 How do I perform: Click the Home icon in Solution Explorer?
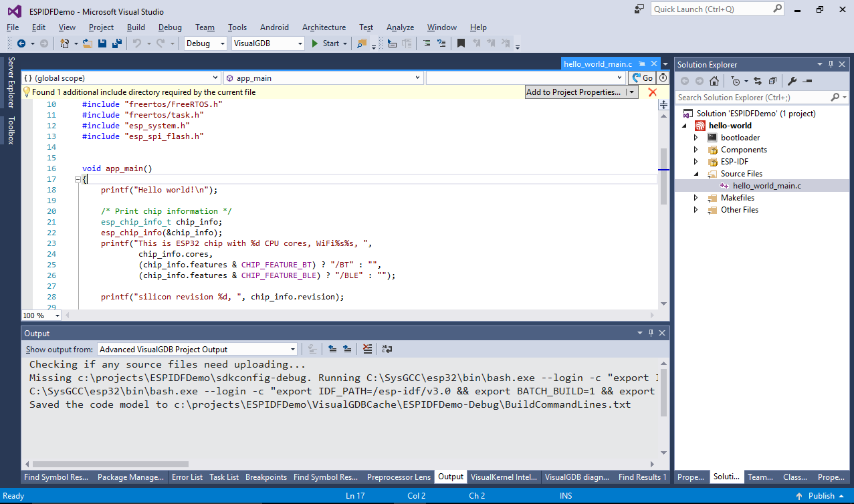point(714,82)
